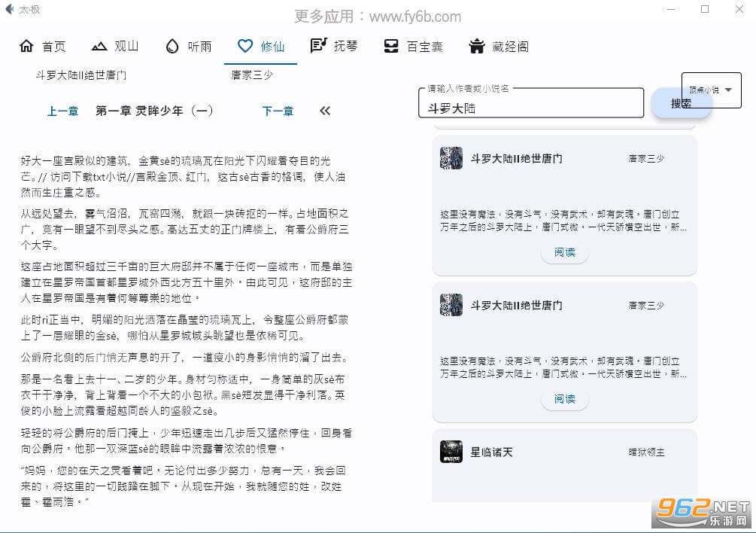Click the paragraph starting 轻轻的将公爵府的后门掩上
Viewport: 756px width, 533px height.
click(186, 440)
